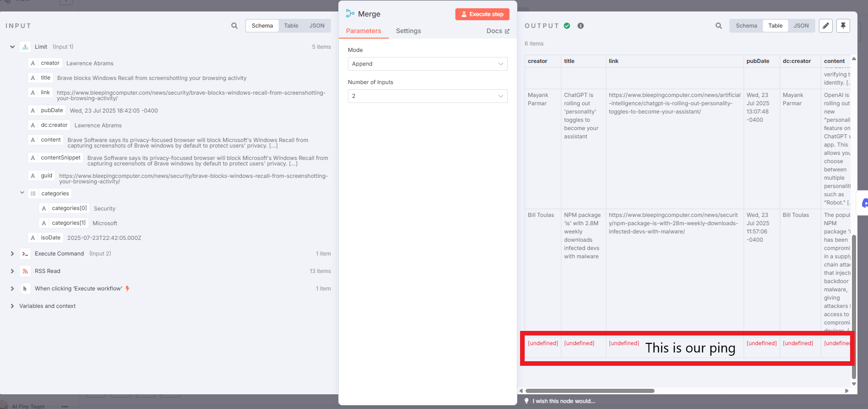Expand the RSS Read input

12,271
